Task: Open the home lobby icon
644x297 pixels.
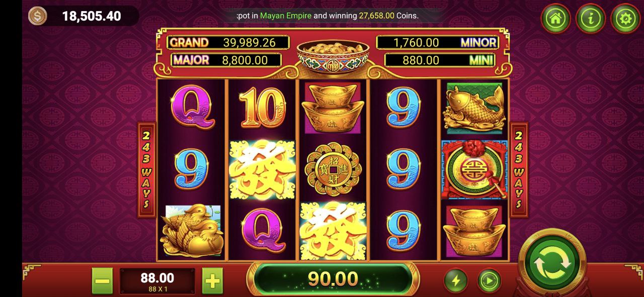Action: pyautogui.click(x=555, y=19)
